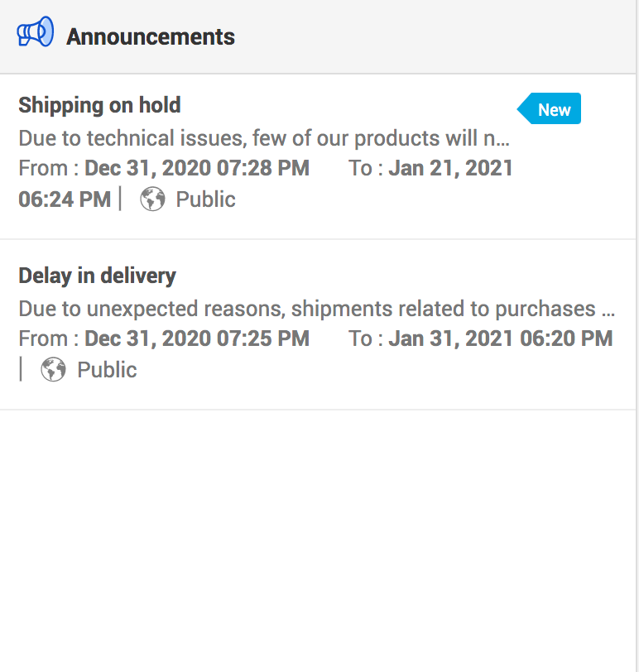Select the unexpected reasons description text

click(316, 309)
